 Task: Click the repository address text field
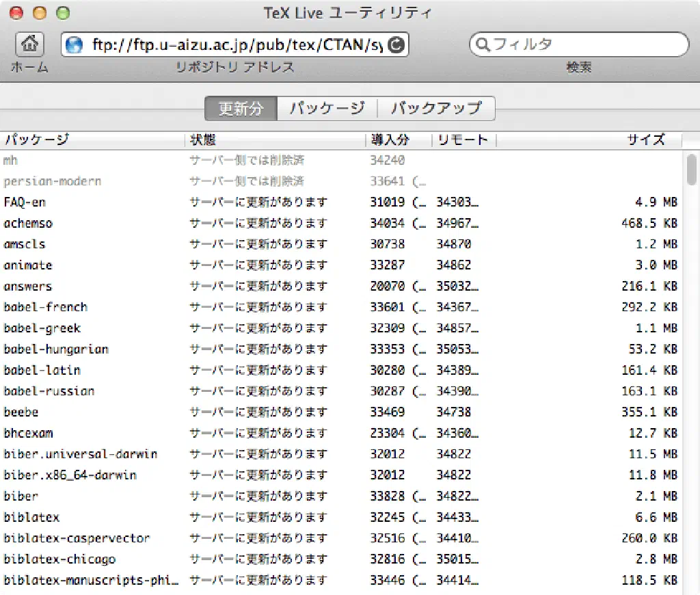(232, 45)
